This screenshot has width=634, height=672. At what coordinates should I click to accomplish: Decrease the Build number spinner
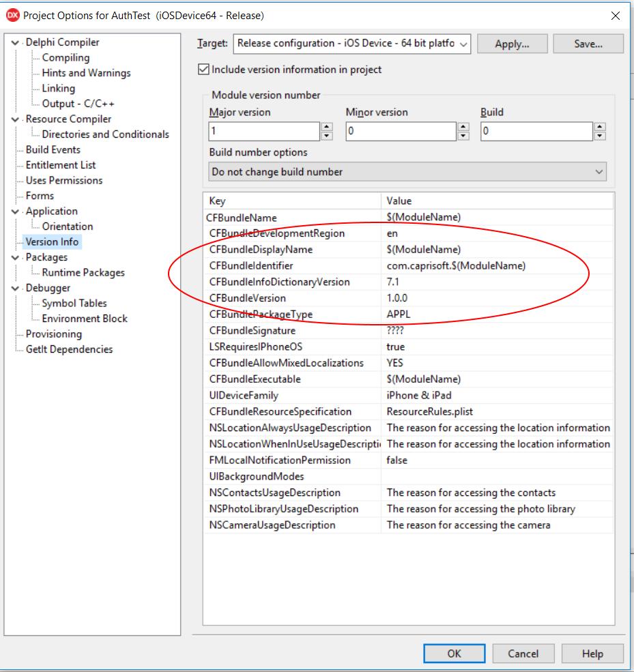(600, 136)
